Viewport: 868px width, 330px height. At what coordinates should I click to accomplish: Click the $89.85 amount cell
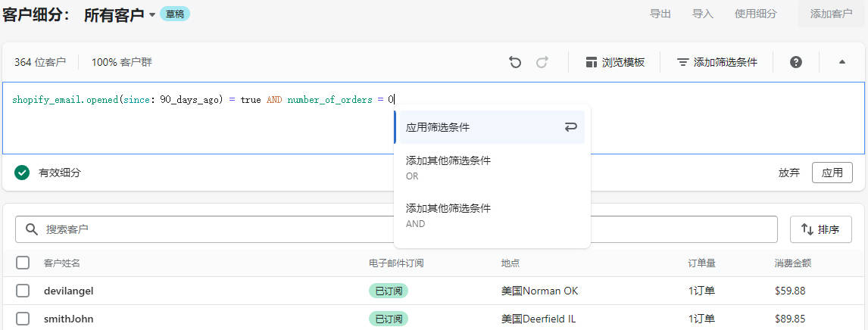(790, 319)
